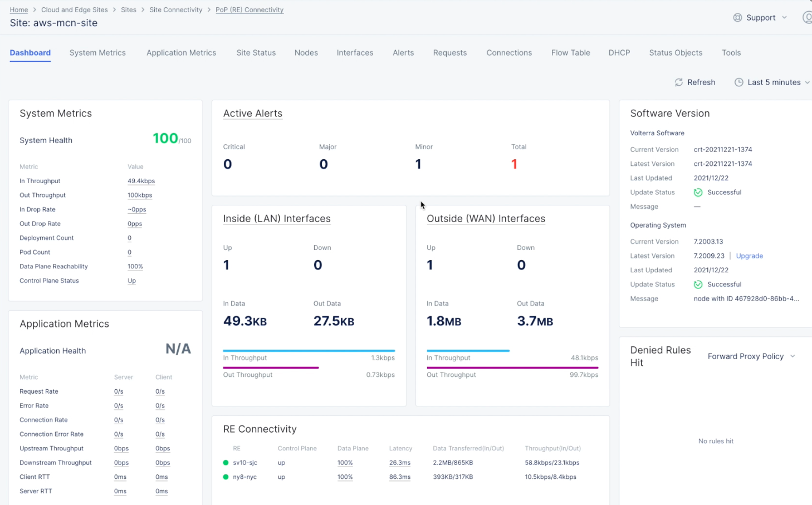Click the 100kbps Out Throughput link
The image size is (812, 505).
pyautogui.click(x=140, y=195)
